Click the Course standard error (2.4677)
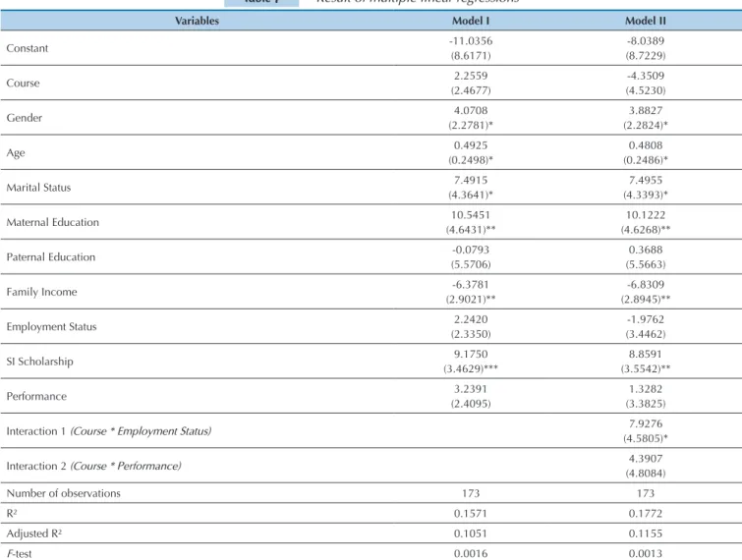Viewport: 742px width, 560px height. (471, 90)
